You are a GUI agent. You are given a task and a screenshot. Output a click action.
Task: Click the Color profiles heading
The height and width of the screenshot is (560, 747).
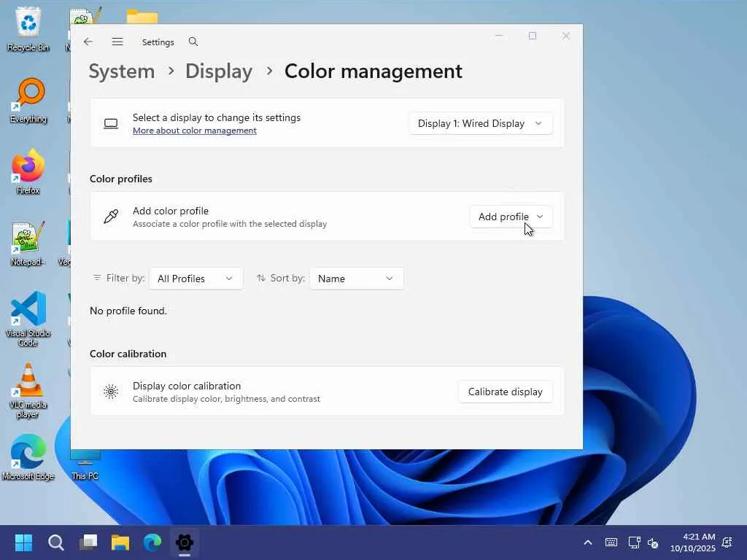click(x=121, y=179)
